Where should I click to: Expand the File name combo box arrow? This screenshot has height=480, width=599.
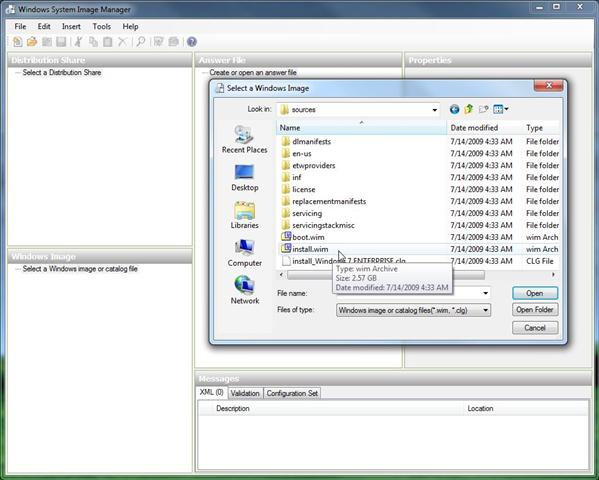click(x=485, y=294)
